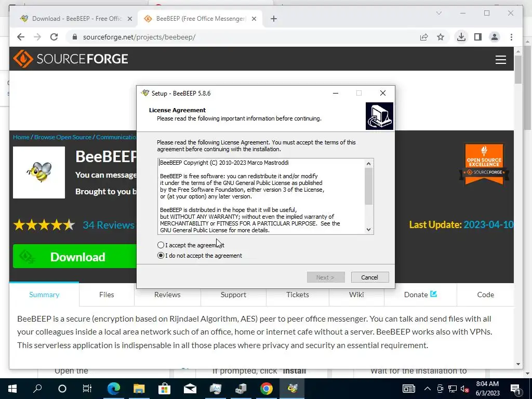The height and width of the screenshot is (399, 532).
Task: Open SourceForge hamburger menu
Action: [x=500, y=59]
